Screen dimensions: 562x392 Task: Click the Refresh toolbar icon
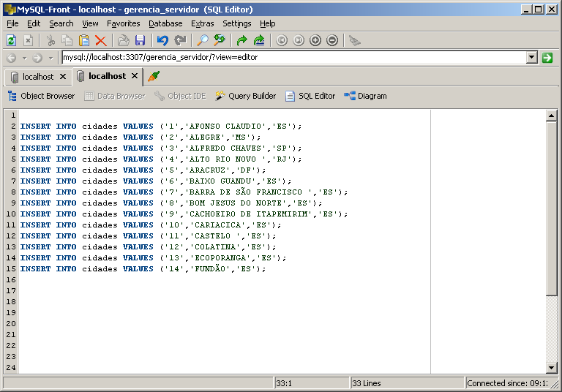point(12,40)
